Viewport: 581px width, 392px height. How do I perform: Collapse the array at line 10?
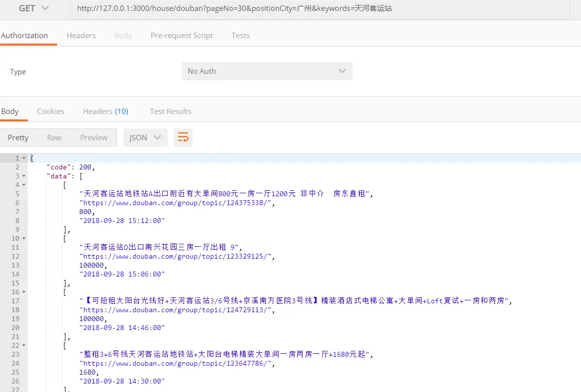[24, 239]
